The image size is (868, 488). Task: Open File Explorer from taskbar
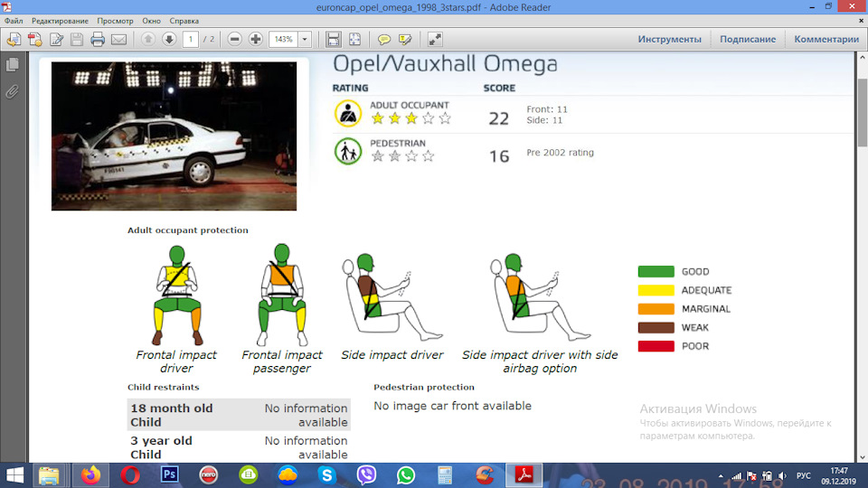click(49, 475)
